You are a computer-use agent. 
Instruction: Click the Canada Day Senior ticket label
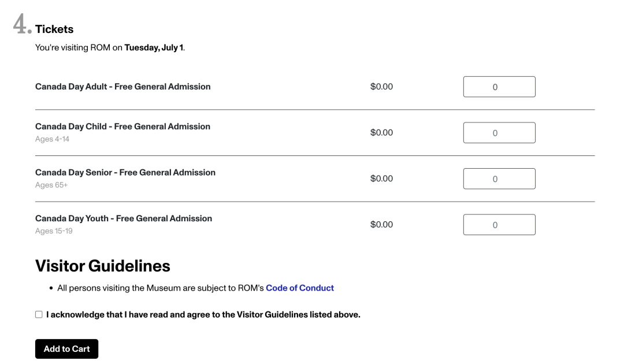[x=125, y=173]
